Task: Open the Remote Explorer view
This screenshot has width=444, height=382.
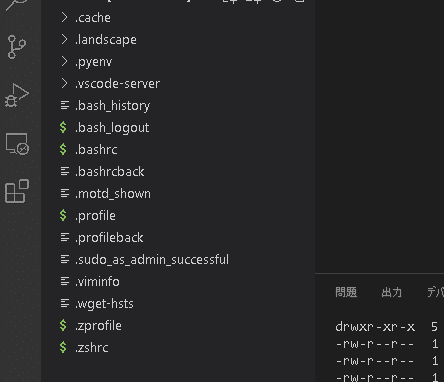Action: pyautogui.click(x=17, y=144)
